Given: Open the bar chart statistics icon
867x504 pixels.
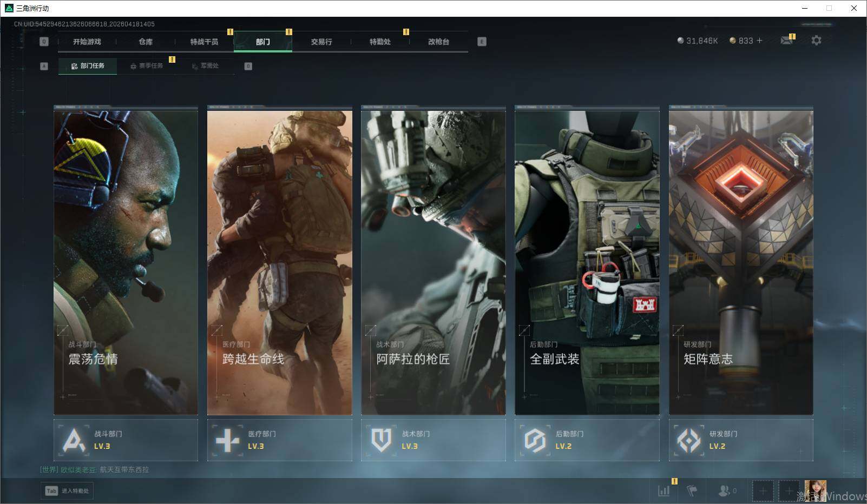Looking at the screenshot, I should pos(664,490).
